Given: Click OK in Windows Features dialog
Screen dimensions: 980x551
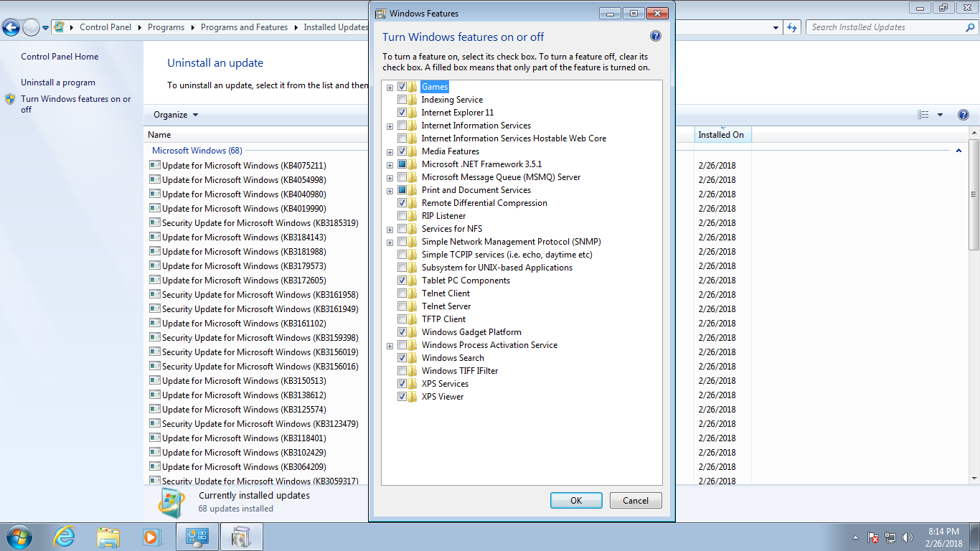Looking at the screenshot, I should pos(576,501).
